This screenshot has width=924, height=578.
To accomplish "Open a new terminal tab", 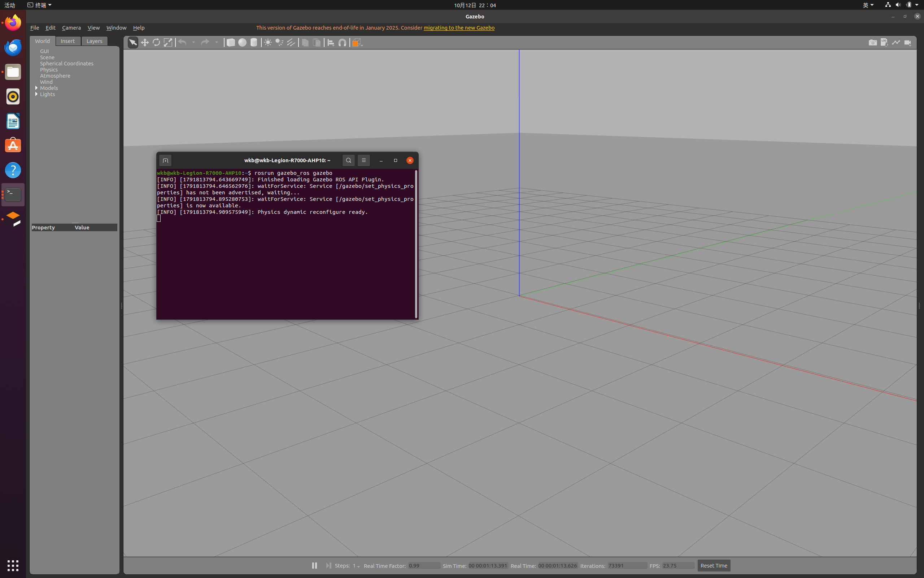I will pos(165,160).
